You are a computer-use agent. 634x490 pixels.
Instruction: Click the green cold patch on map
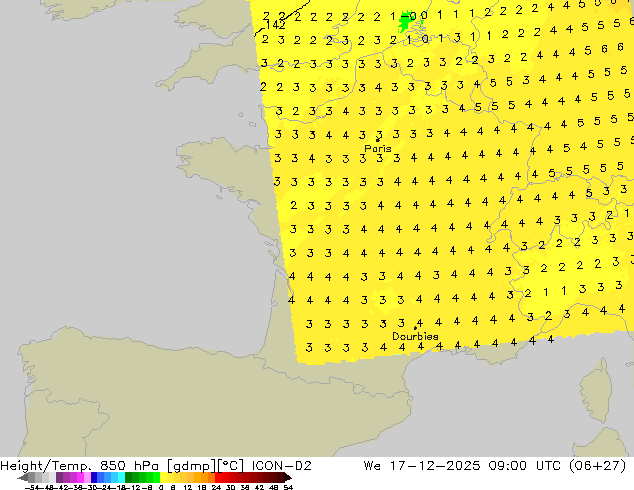coord(405,21)
